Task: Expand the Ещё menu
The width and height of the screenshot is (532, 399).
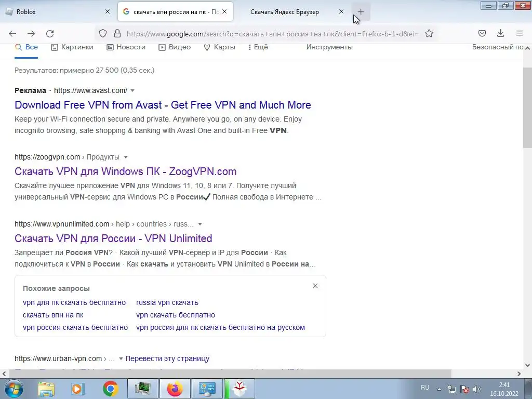Action: pyautogui.click(x=258, y=47)
